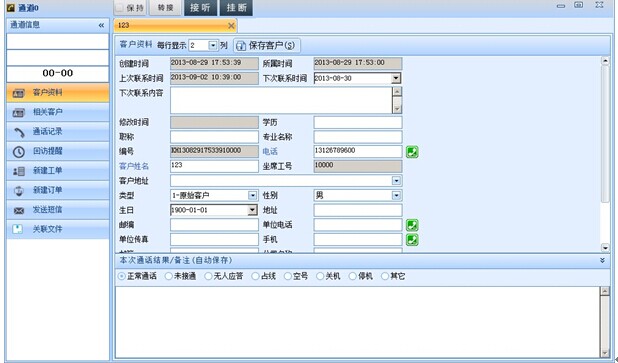Screen dimensions: 618x363
Task: Click the call notes text area
Action: point(357,322)
